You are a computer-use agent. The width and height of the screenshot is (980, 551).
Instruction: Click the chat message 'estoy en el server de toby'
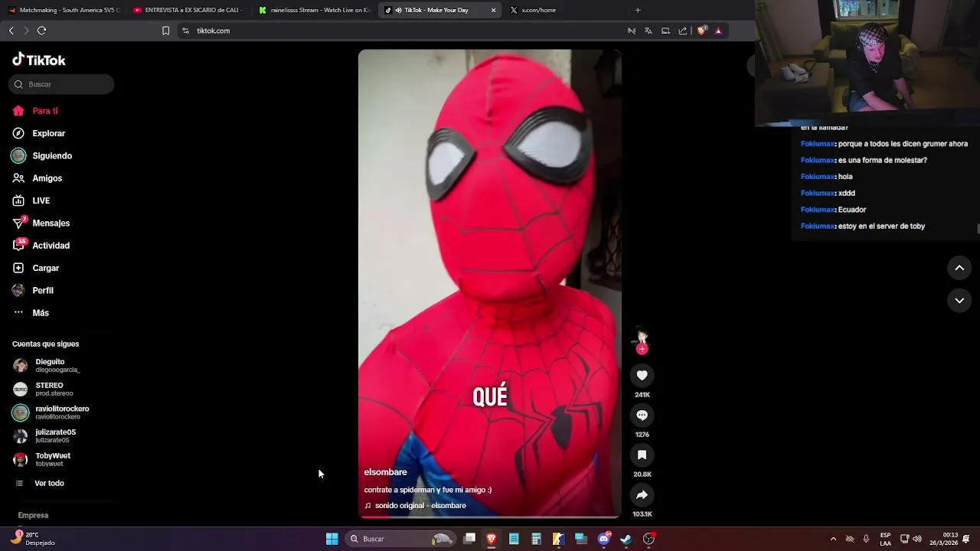point(881,226)
